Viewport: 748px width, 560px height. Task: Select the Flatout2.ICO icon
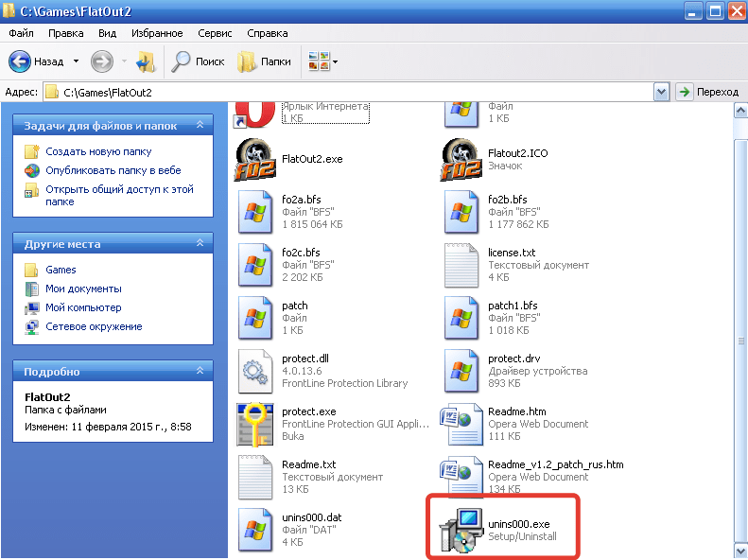461,160
